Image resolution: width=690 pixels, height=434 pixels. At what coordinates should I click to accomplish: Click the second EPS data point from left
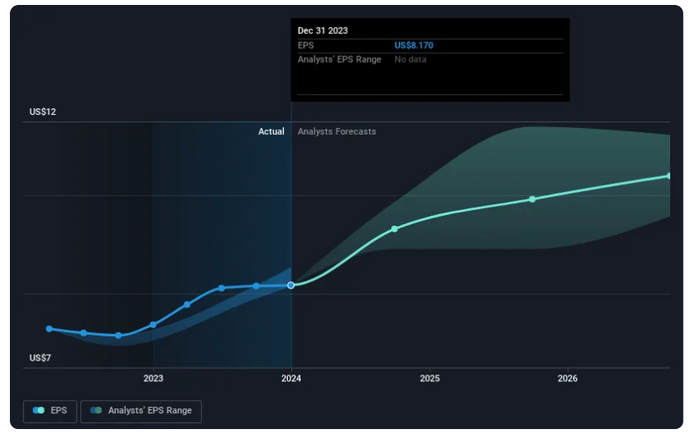tap(84, 333)
